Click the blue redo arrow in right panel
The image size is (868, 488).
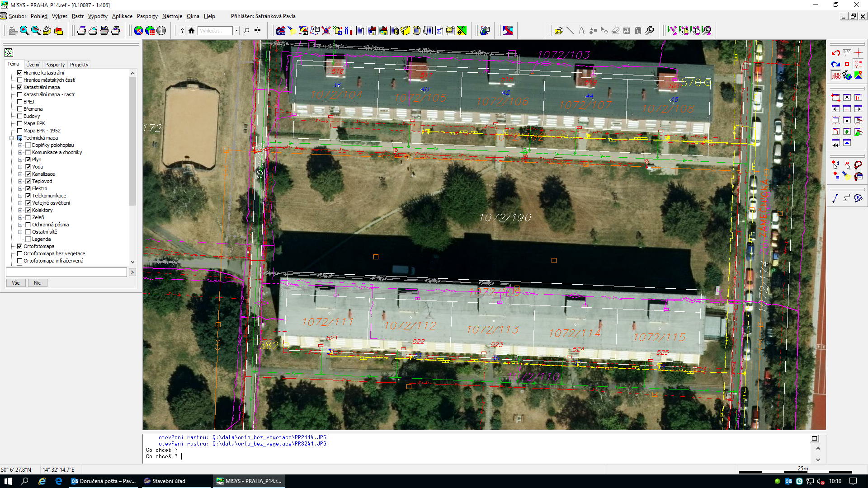[x=835, y=64]
